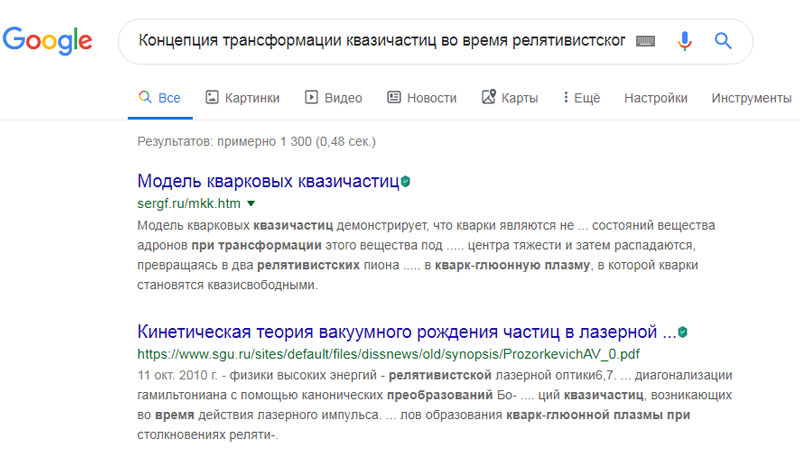800x471 pixels.
Task: Open the Новости tab
Action: click(421, 97)
